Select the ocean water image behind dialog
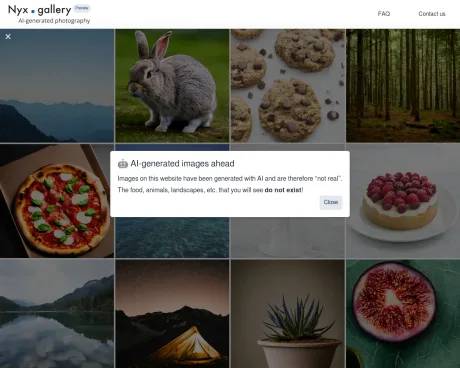460x368 pixels. point(172,237)
